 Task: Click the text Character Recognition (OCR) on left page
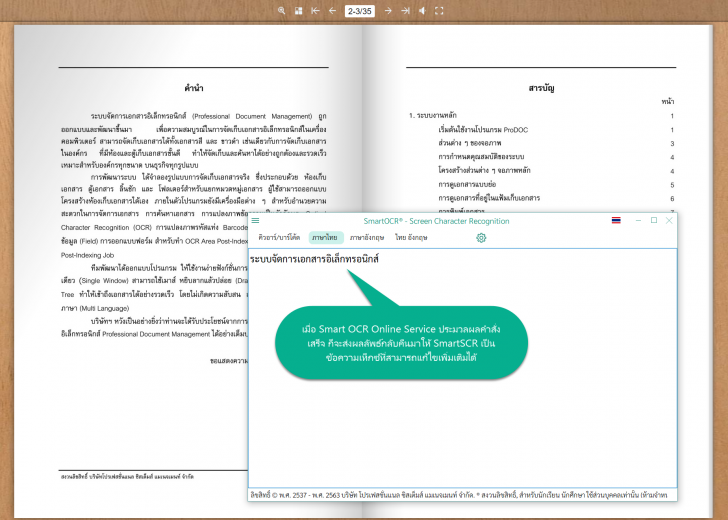pos(106,228)
